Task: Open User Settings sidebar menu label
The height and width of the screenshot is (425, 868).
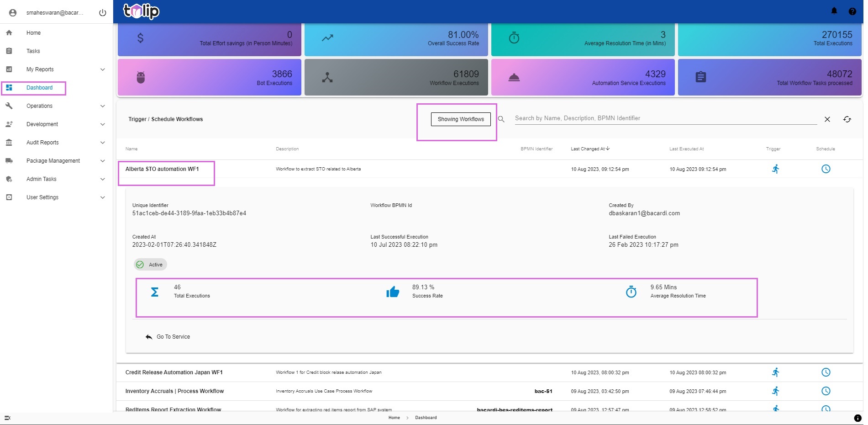Action: pos(42,197)
